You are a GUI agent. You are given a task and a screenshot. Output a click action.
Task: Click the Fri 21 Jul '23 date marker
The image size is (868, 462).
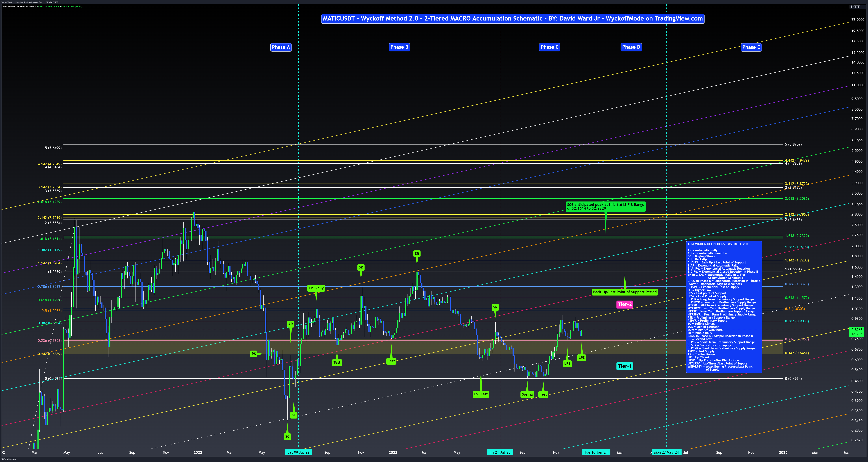pos(500,452)
